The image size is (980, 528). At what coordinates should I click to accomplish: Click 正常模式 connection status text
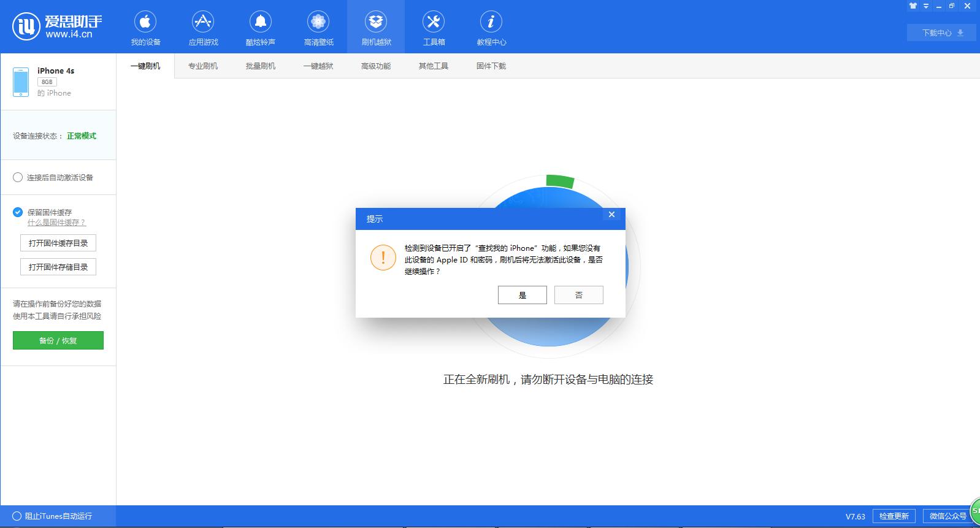(82, 136)
